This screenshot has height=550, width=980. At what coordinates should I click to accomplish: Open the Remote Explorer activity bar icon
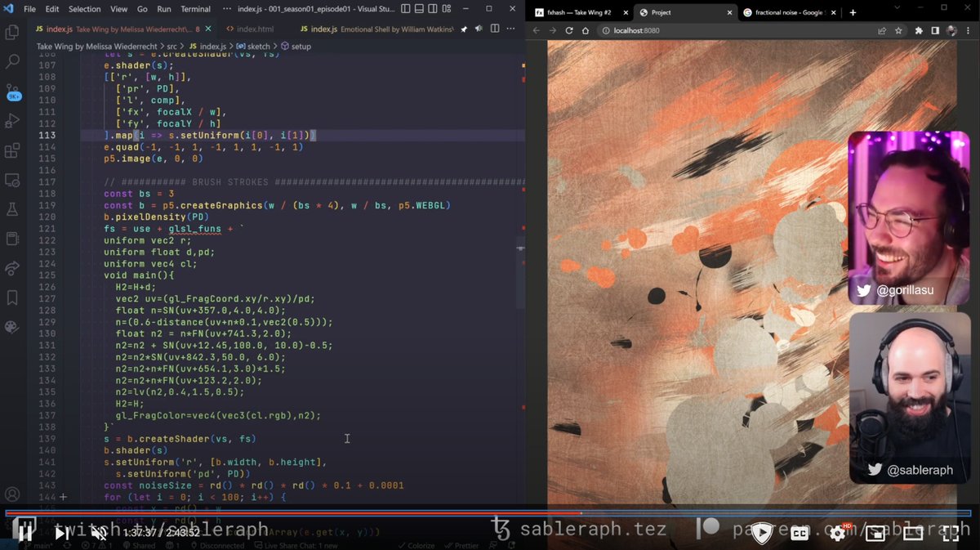point(12,180)
